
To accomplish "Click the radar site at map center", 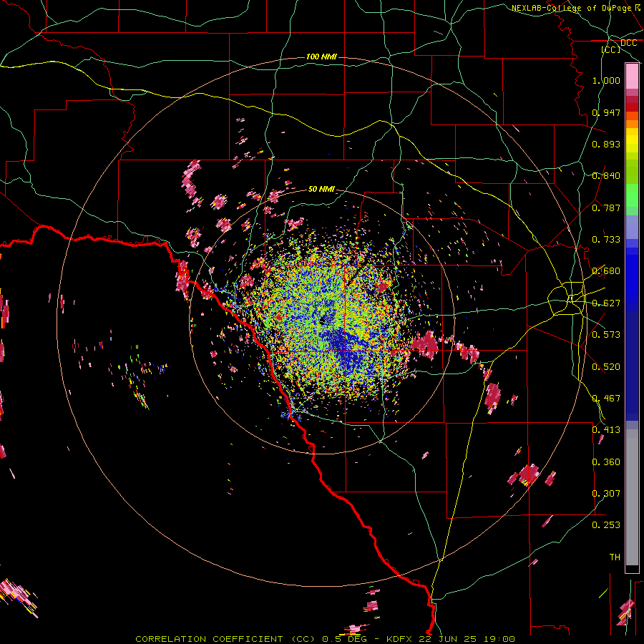I will click(323, 321).
